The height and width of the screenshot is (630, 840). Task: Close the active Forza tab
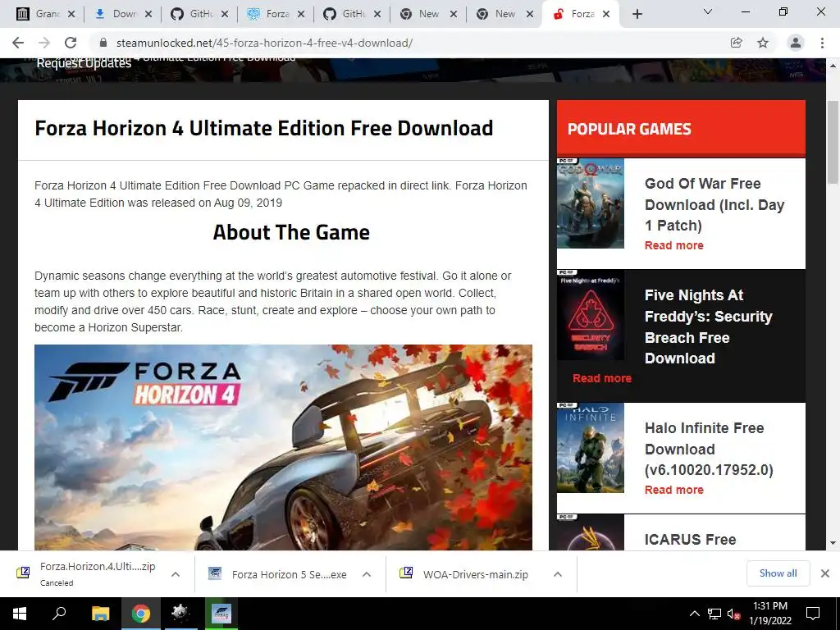(x=606, y=15)
